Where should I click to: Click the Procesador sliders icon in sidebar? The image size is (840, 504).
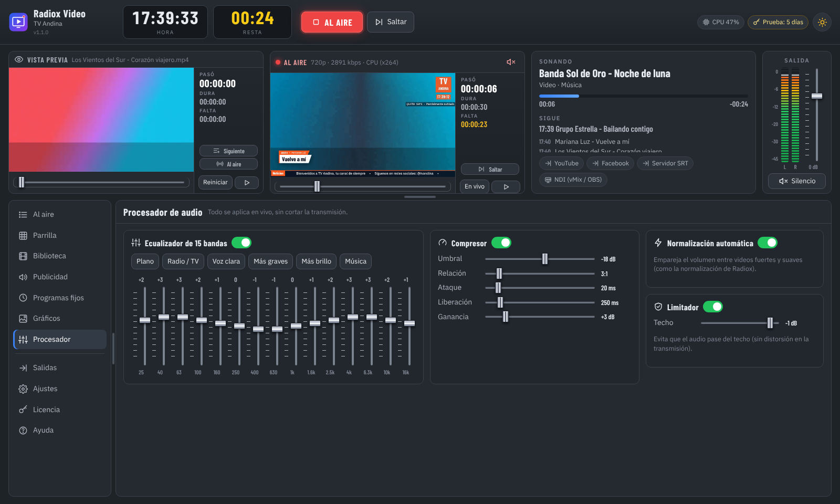[23, 340]
